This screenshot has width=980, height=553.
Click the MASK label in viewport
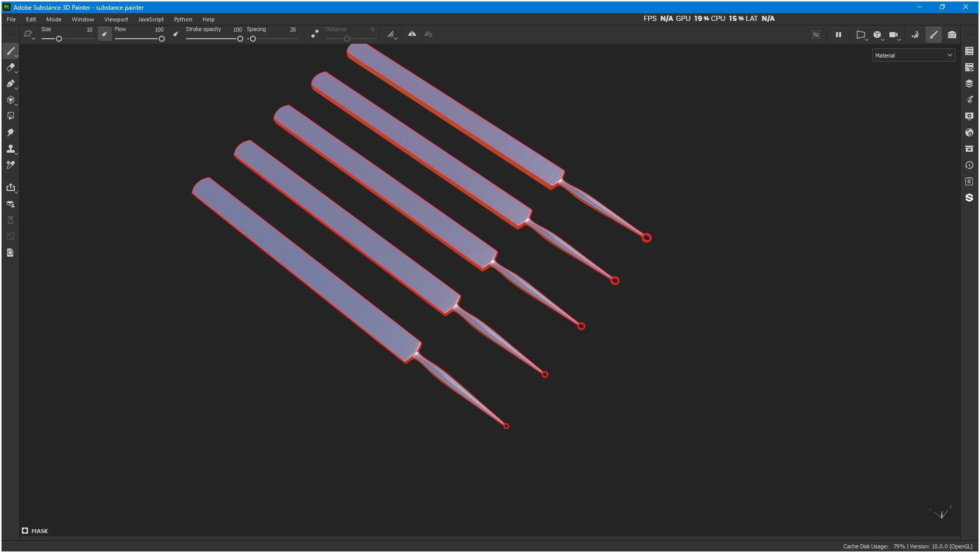[39, 531]
